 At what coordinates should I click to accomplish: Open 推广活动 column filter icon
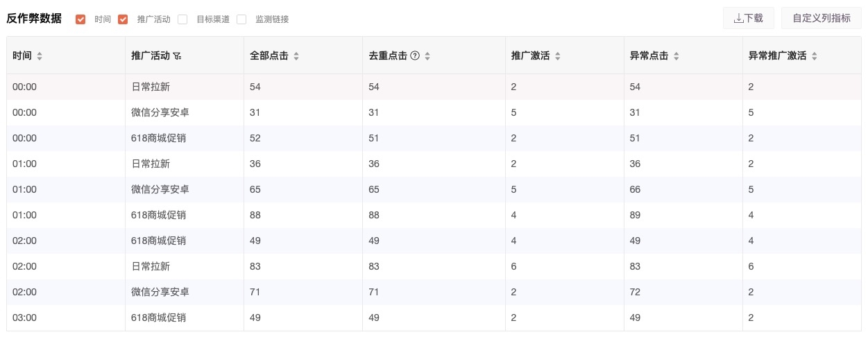178,56
